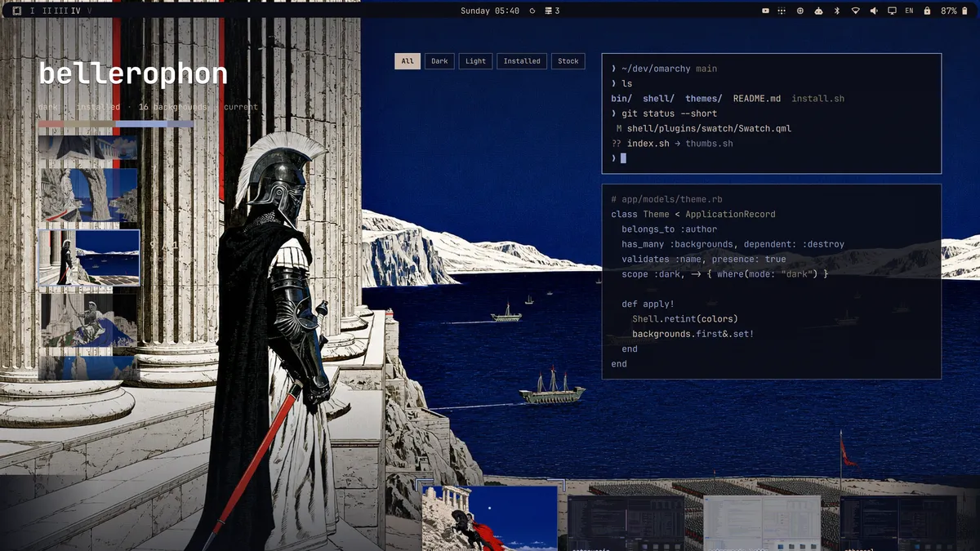Open the white light-theme preview in bottom strip
Screen dimensions: 980x551
tap(761, 522)
